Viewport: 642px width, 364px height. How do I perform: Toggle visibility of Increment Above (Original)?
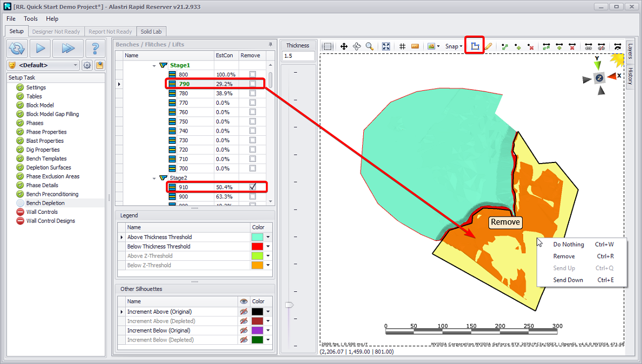click(x=243, y=312)
